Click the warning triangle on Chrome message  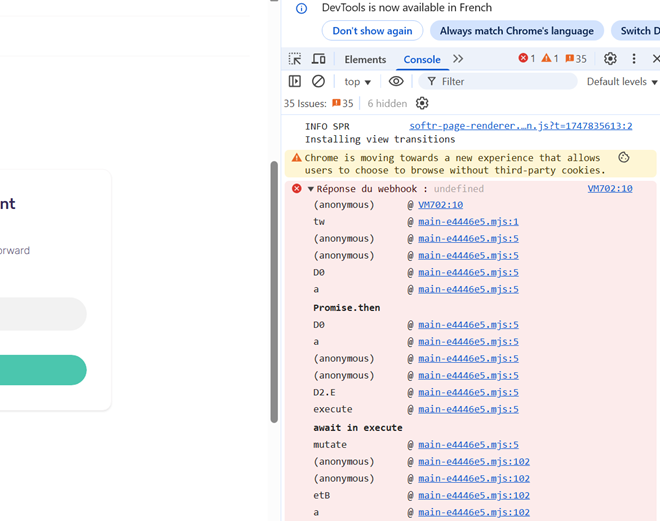[297, 158]
